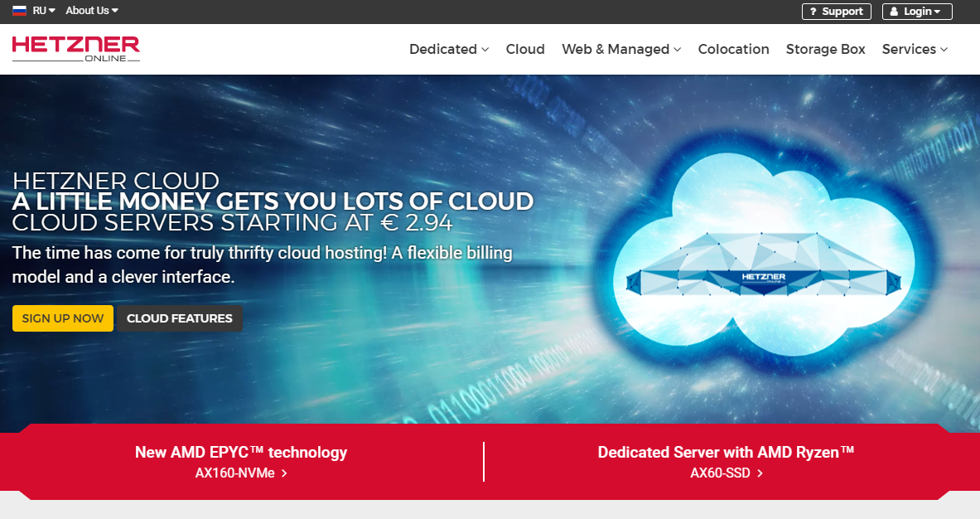Go to the Cloud page
This screenshot has width=980, height=519.
click(525, 50)
